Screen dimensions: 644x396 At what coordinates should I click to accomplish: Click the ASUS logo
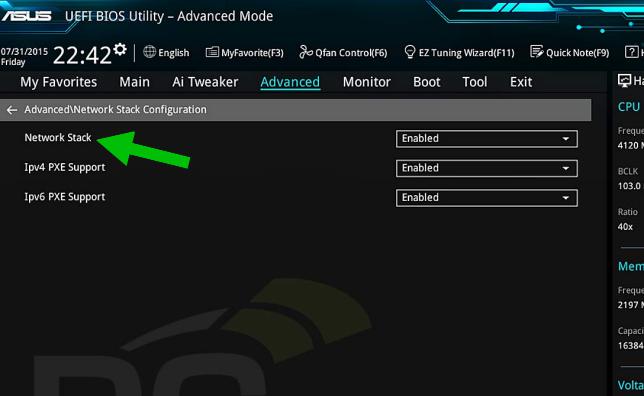coord(26,16)
